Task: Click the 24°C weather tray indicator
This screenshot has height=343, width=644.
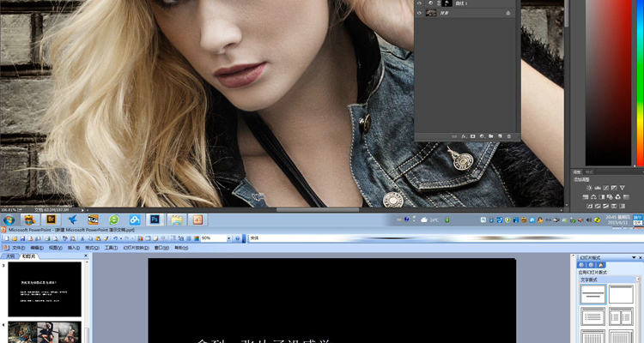Action: (430, 220)
